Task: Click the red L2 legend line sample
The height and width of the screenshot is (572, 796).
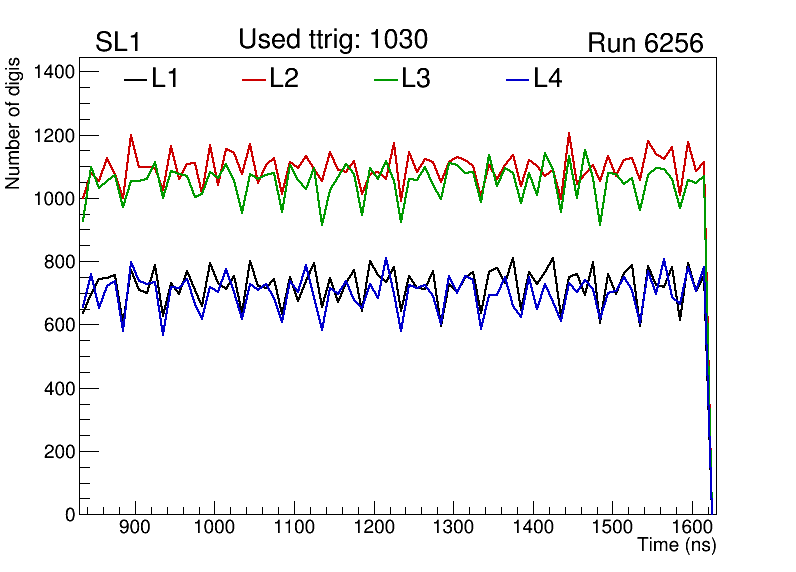Action: click(x=254, y=81)
